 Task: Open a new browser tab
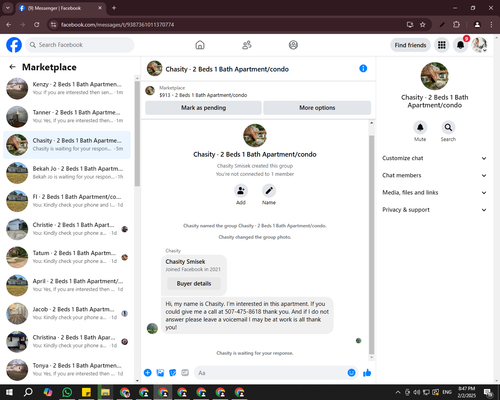pyautogui.click(x=114, y=8)
